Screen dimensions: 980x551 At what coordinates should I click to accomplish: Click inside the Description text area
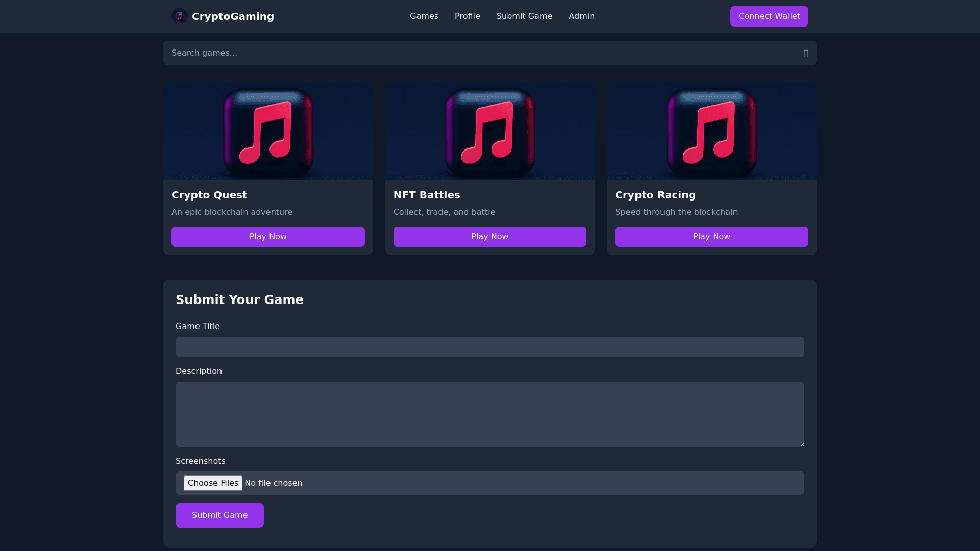click(489, 414)
